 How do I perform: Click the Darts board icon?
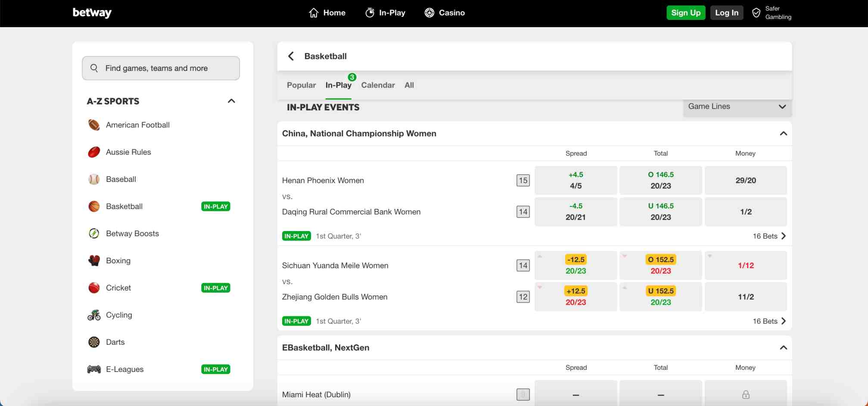pyautogui.click(x=94, y=342)
